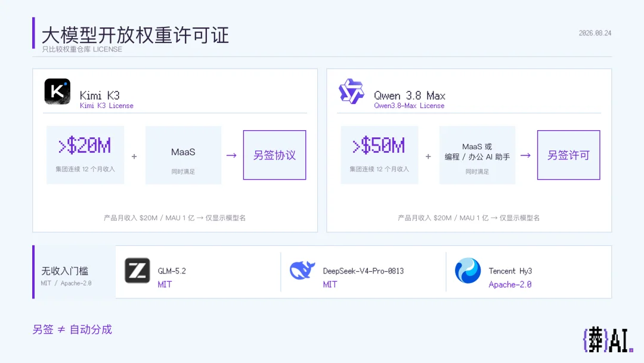Click the 'MaaS 或 编程 / 办公 AI 助手' card

click(477, 155)
